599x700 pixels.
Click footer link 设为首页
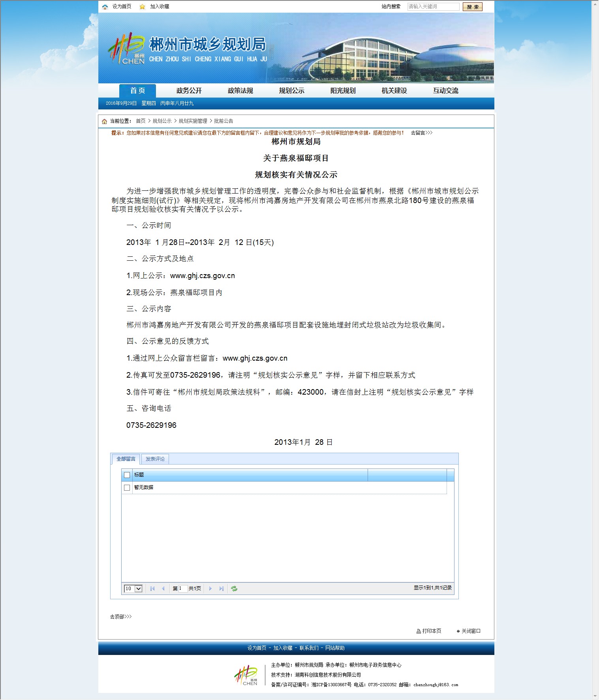click(x=257, y=648)
